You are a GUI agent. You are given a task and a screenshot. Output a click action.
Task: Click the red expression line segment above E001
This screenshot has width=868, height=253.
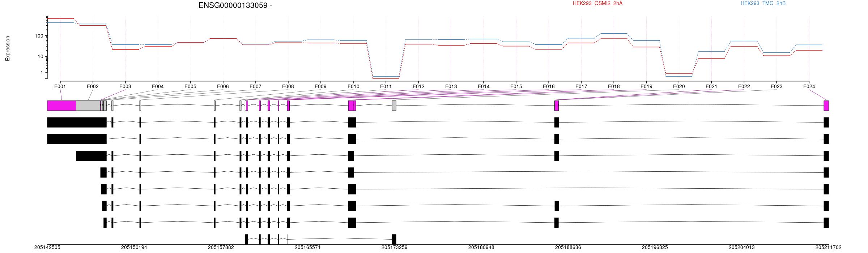[x=60, y=18]
